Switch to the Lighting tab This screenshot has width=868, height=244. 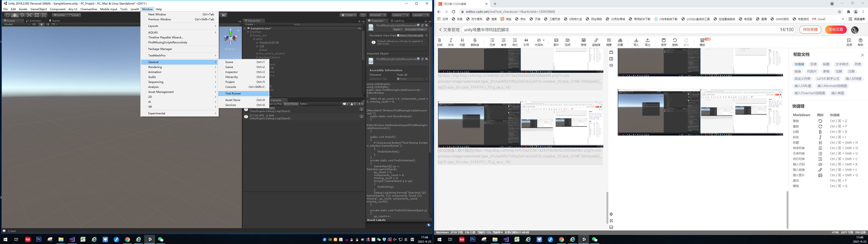398,21
